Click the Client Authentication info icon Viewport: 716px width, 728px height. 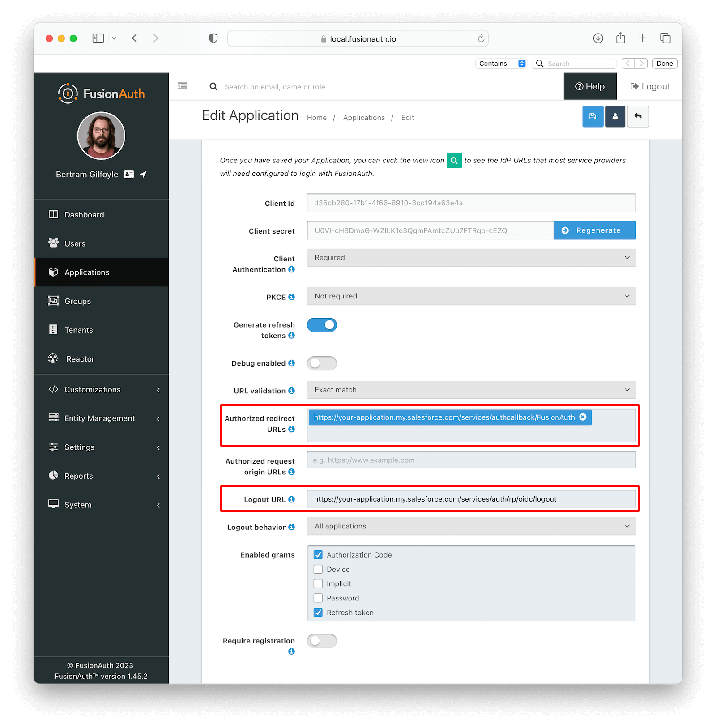point(291,269)
